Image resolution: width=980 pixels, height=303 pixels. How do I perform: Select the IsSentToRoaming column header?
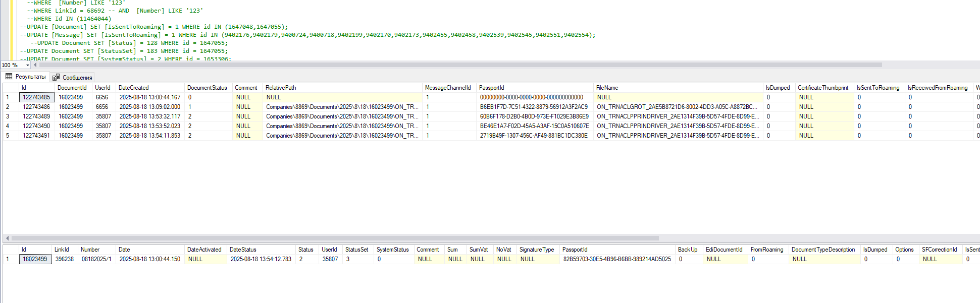point(879,88)
